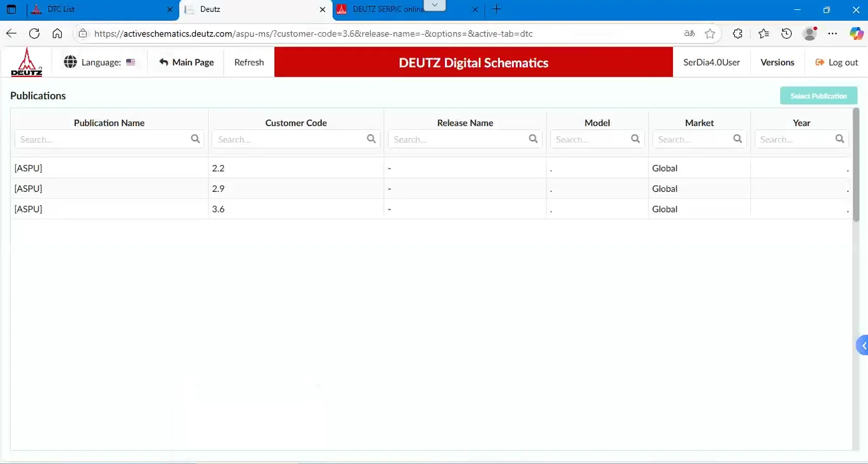Screen dimensions: 868x464
Task: Click the Select Publication button
Action: 818,96
